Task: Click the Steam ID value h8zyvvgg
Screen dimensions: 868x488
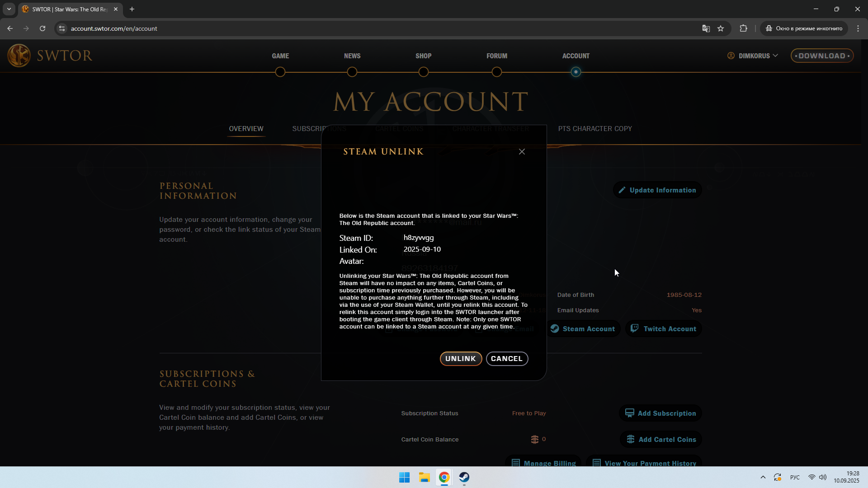Action: [419, 238]
